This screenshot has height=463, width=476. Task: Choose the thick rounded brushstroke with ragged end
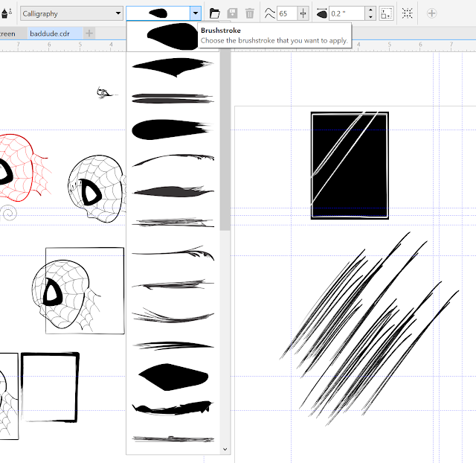[172, 130]
